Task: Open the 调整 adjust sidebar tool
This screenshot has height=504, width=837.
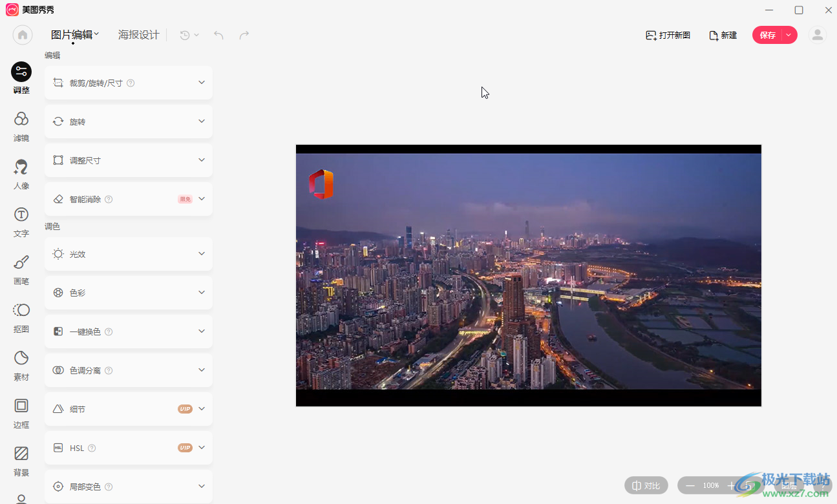Action: click(x=21, y=78)
